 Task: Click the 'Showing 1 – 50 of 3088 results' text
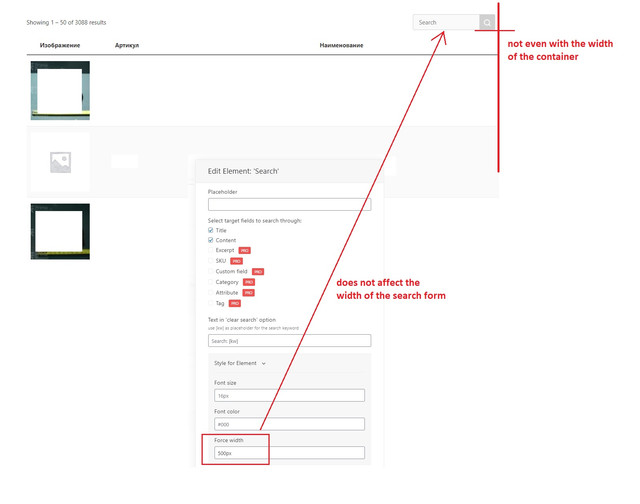(x=66, y=22)
